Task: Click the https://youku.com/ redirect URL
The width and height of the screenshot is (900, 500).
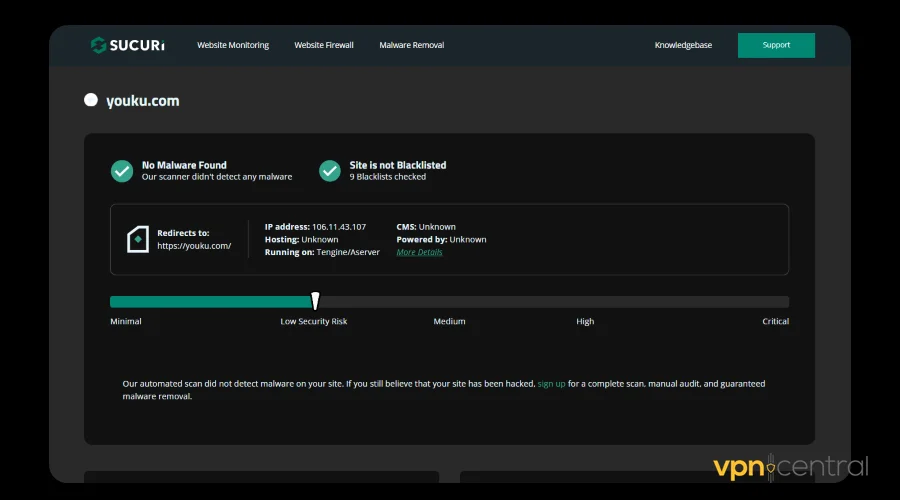Action: (x=194, y=246)
